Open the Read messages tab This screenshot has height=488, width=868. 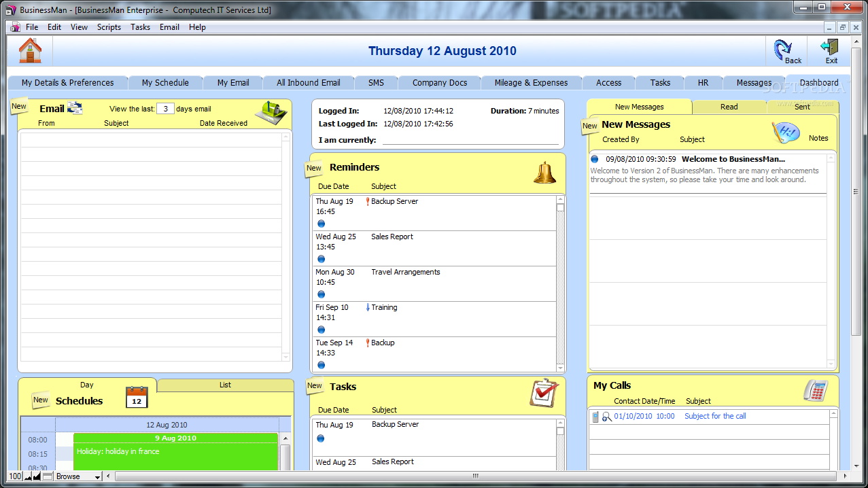point(729,107)
